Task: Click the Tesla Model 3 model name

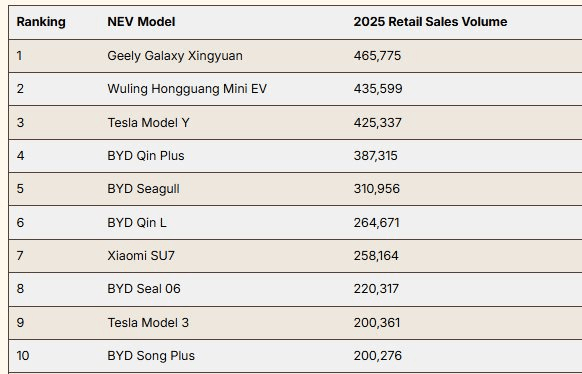Action: (x=148, y=323)
